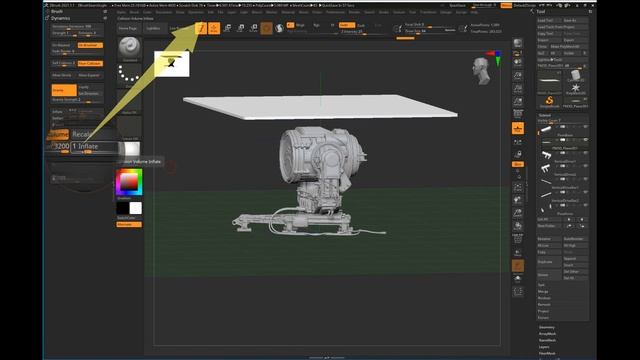
Task: Click the Zoom3D view icon in right shelf
Action: pos(518,213)
